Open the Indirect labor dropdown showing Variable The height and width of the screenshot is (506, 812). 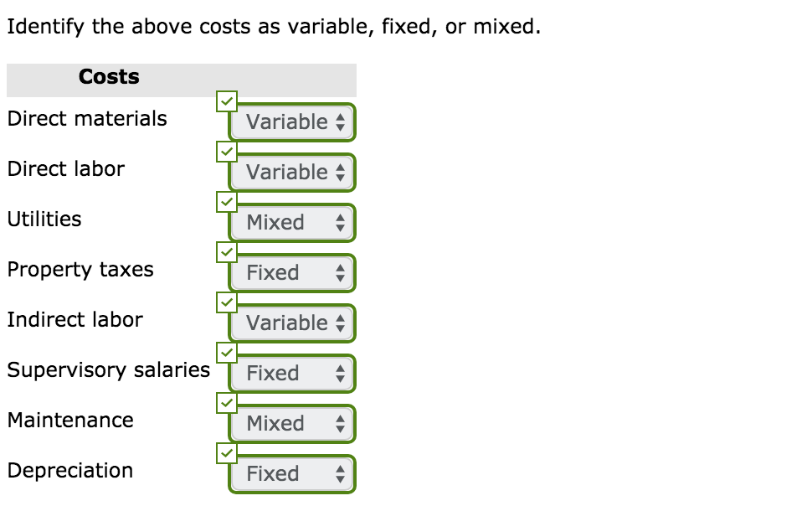(x=291, y=323)
